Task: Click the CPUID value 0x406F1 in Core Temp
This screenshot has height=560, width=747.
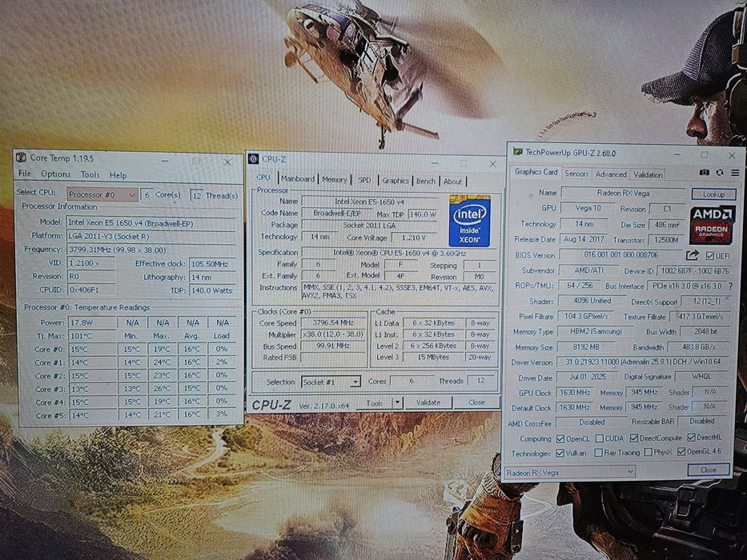Action: (91, 290)
